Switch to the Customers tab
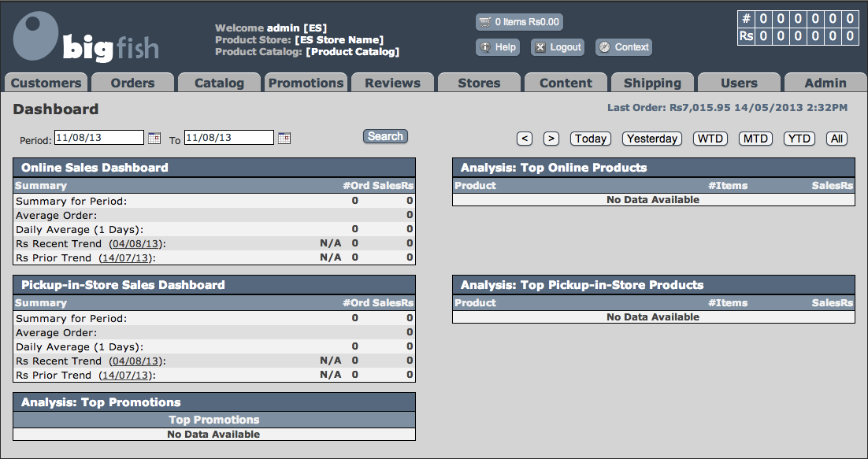This screenshot has height=459, width=868. click(x=46, y=83)
